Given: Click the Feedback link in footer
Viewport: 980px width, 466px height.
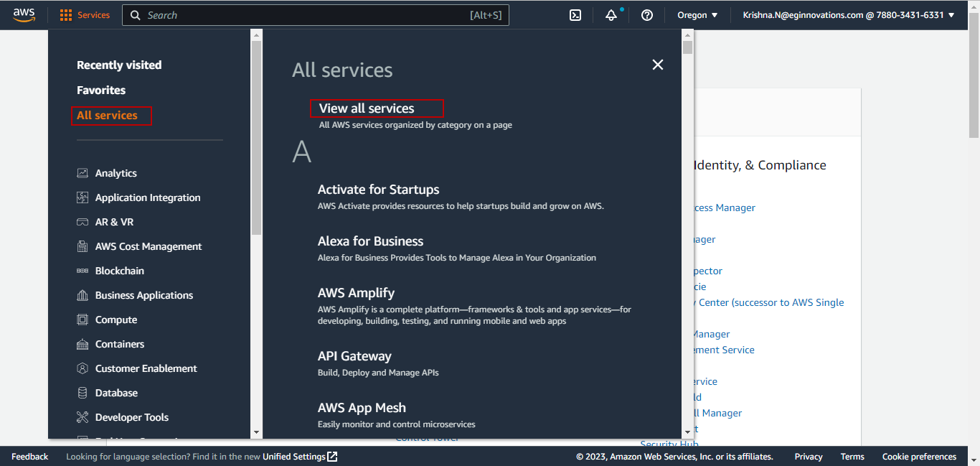Looking at the screenshot, I should coord(30,457).
